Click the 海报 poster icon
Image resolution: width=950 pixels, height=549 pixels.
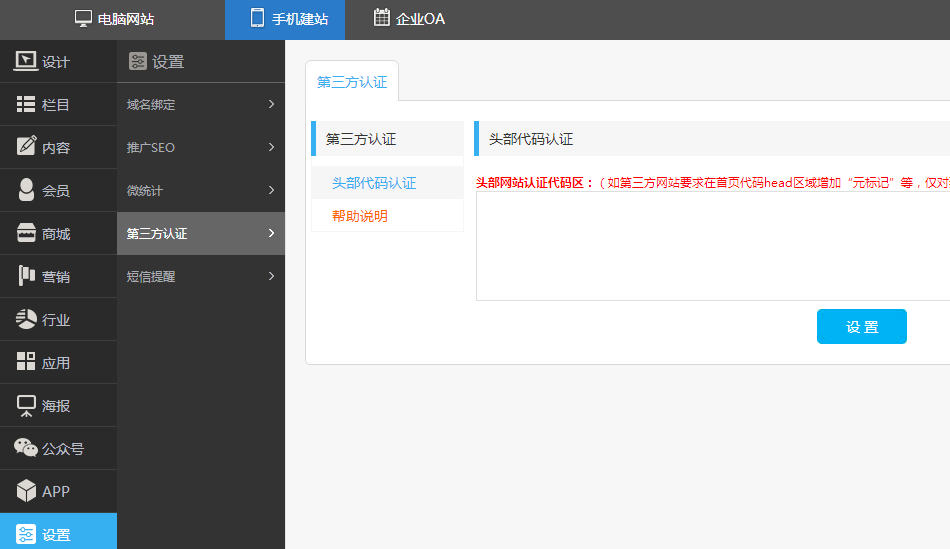(x=26, y=405)
